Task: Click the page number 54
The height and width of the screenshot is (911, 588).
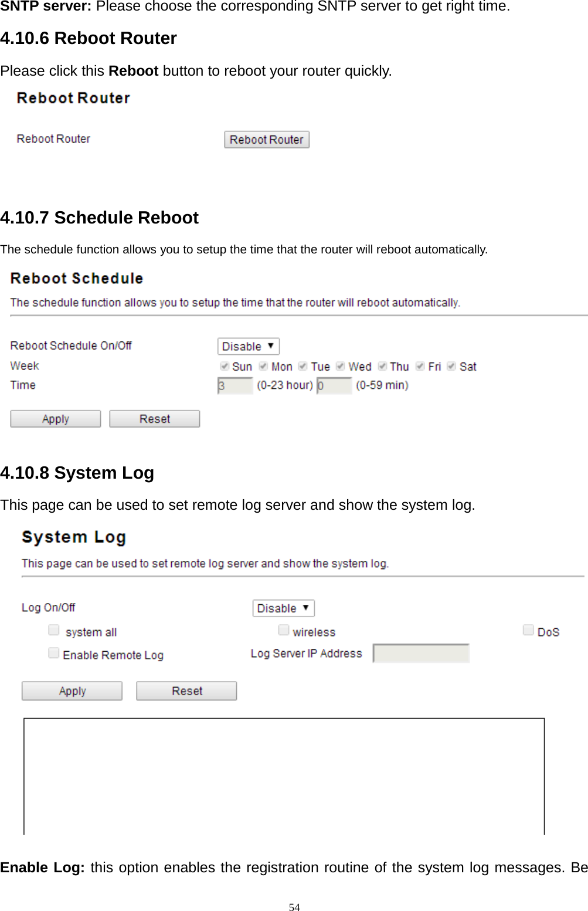Action: [x=294, y=907]
